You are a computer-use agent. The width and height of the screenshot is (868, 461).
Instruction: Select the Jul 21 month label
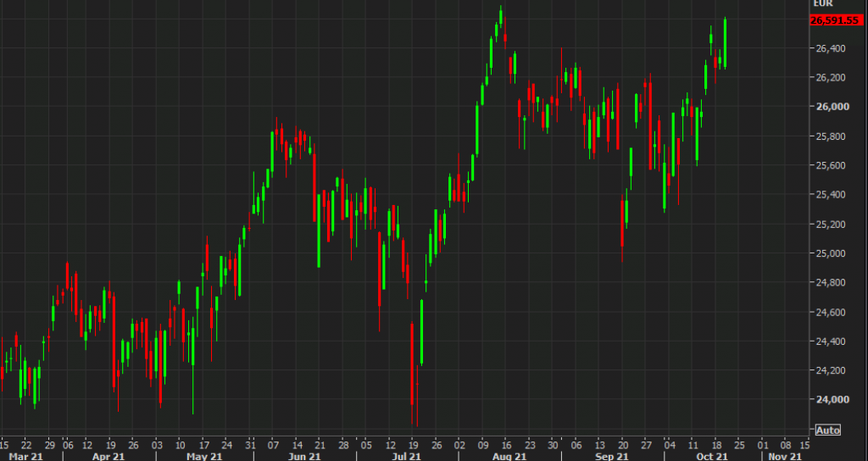point(407,457)
